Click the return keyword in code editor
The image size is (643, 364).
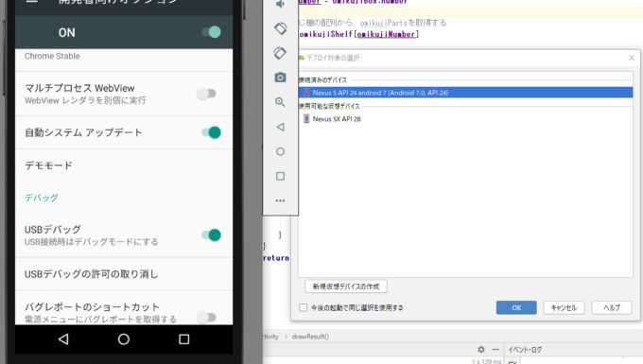pos(276,258)
